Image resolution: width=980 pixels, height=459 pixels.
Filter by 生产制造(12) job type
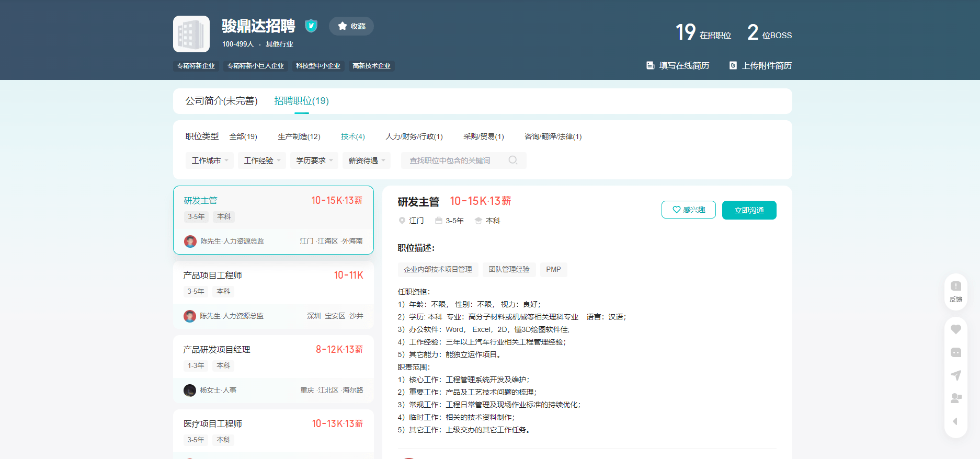click(299, 136)
